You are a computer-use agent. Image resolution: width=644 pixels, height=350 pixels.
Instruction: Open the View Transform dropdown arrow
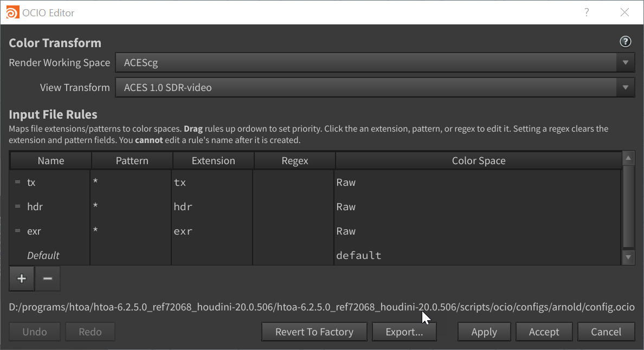click(625, 87)
